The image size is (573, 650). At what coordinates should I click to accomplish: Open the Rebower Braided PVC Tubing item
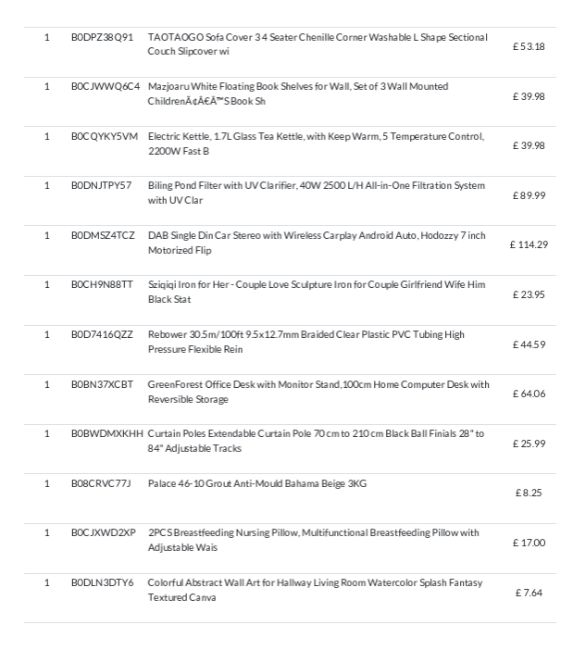click(x=306, y=342)
